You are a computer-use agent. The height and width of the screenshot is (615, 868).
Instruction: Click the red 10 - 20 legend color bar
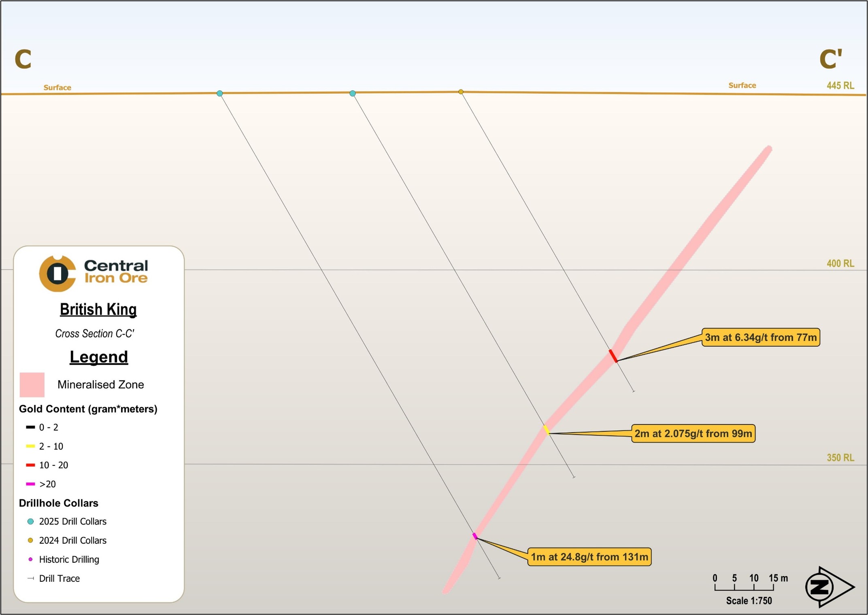30,465
